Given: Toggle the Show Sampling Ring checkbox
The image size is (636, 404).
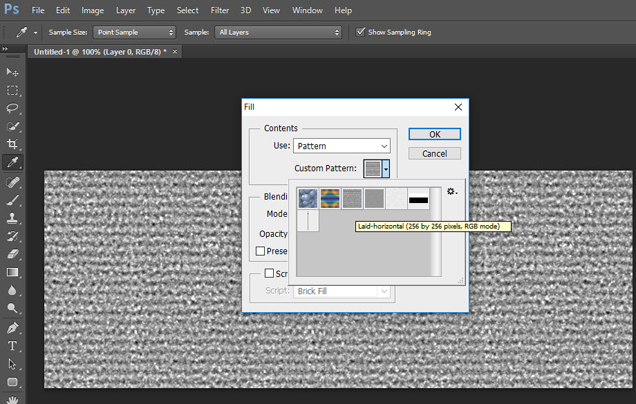Looking at the screenshot, I should 361,32.
